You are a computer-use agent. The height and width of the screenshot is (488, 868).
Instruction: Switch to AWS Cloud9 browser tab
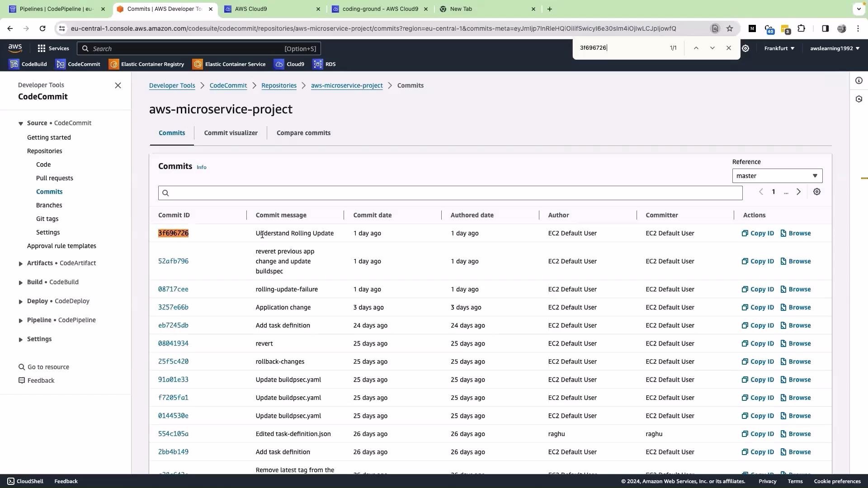tap(272, 9)
